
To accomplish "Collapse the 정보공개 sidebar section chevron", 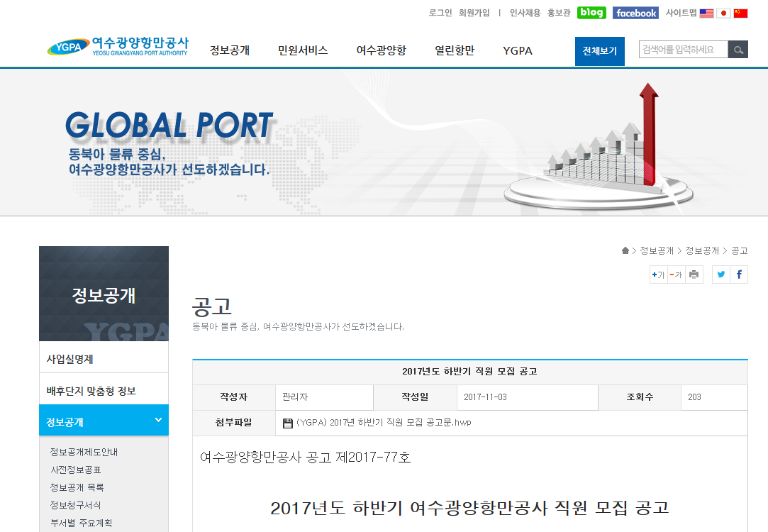I will tap(158, 420).
